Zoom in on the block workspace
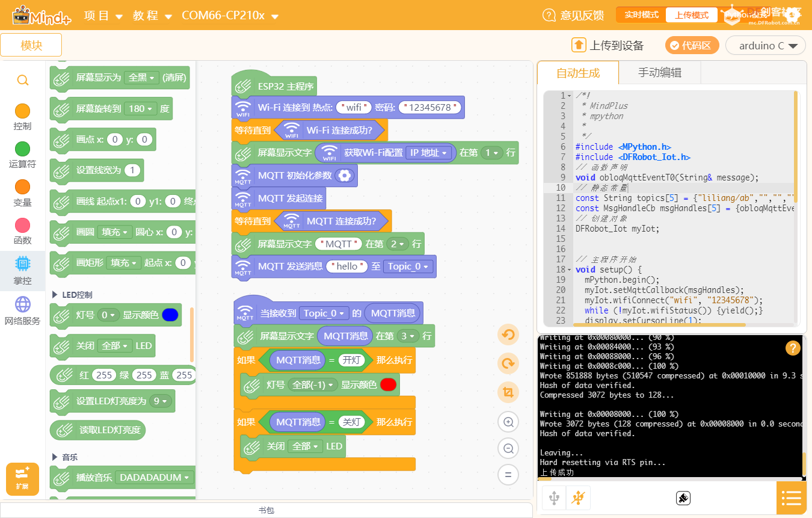The image size is (812, 518). coord(508,422)
